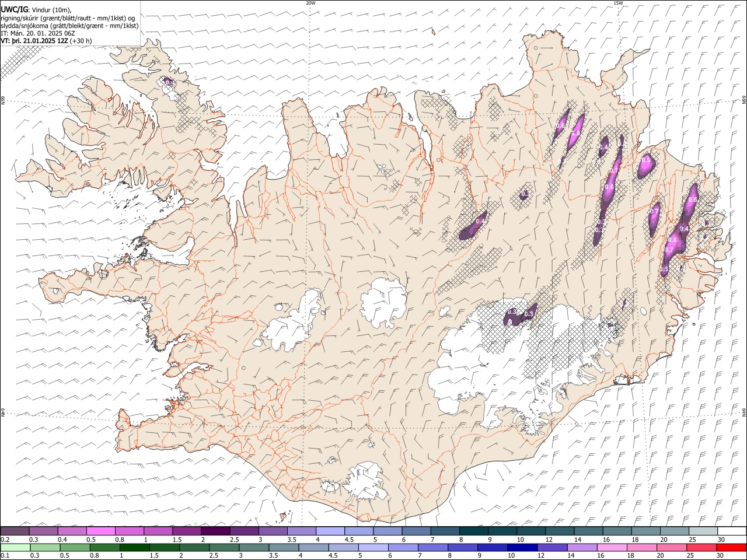Click the lavender snow swatch between 4 and 4.5
The image size is (747, 560).
tap(330, 531)
